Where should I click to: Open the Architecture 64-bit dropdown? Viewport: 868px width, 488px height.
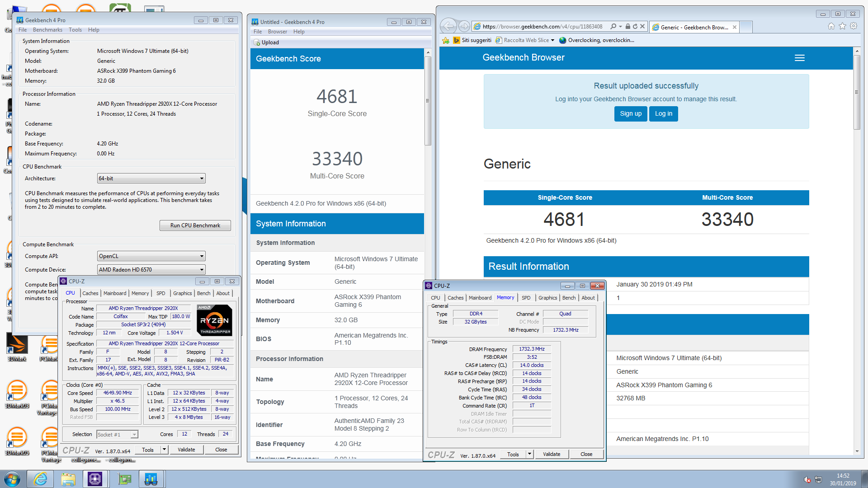[x=151, y=178]
